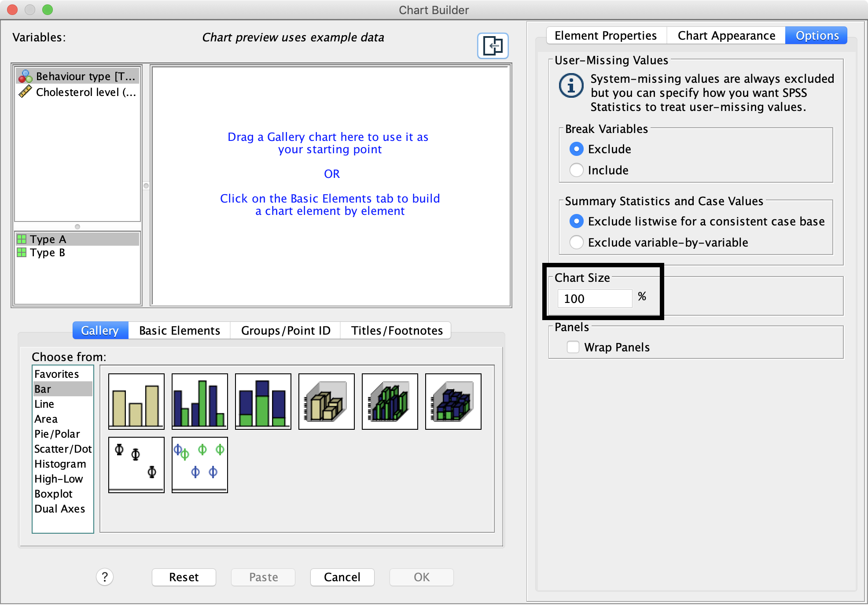Pick the Stacked Bar chart icon
868x605 pixels.
(263, 401)
